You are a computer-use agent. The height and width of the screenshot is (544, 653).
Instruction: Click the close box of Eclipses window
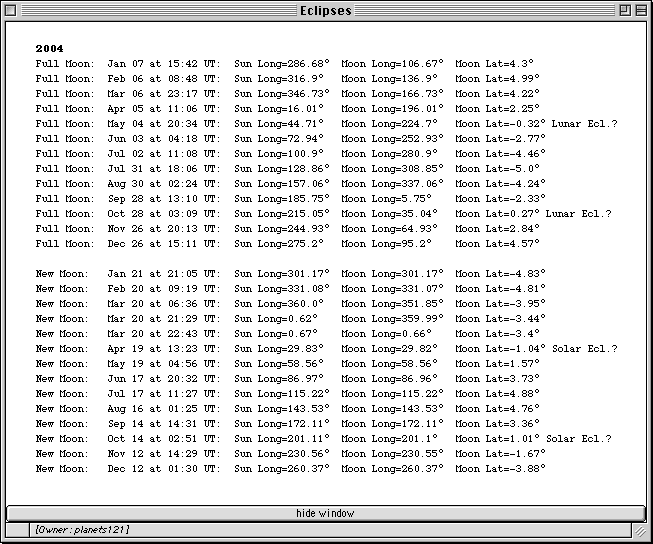(x=13, y=10)
